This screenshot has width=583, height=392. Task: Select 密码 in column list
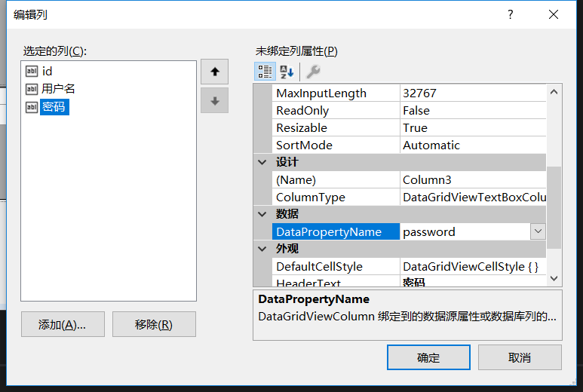[54, 107]
